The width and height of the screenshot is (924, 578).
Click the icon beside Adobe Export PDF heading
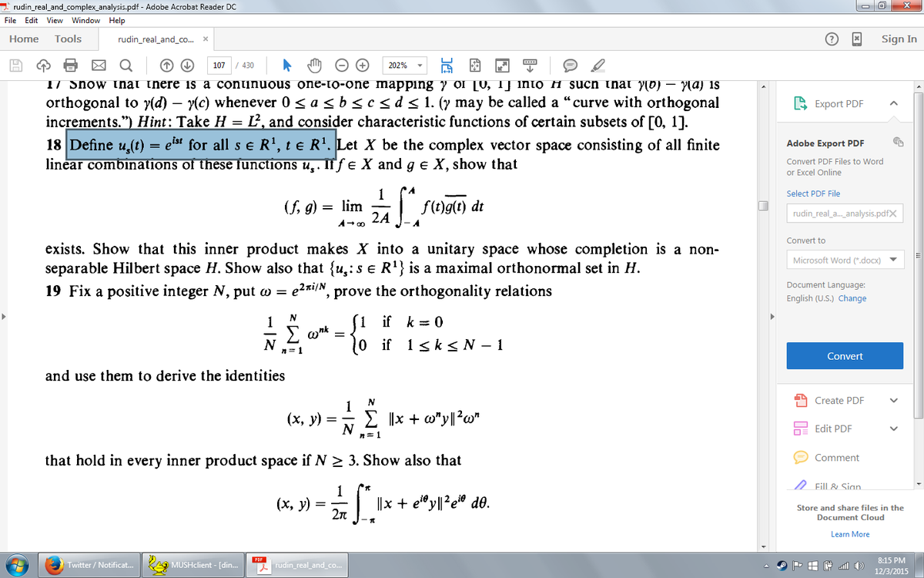click(x=898, y=143)
